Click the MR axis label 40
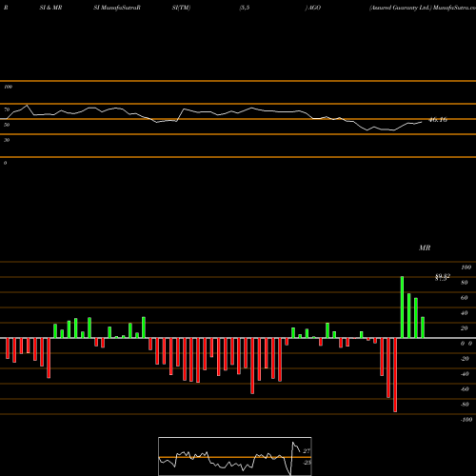 click(x=465, y=313)
